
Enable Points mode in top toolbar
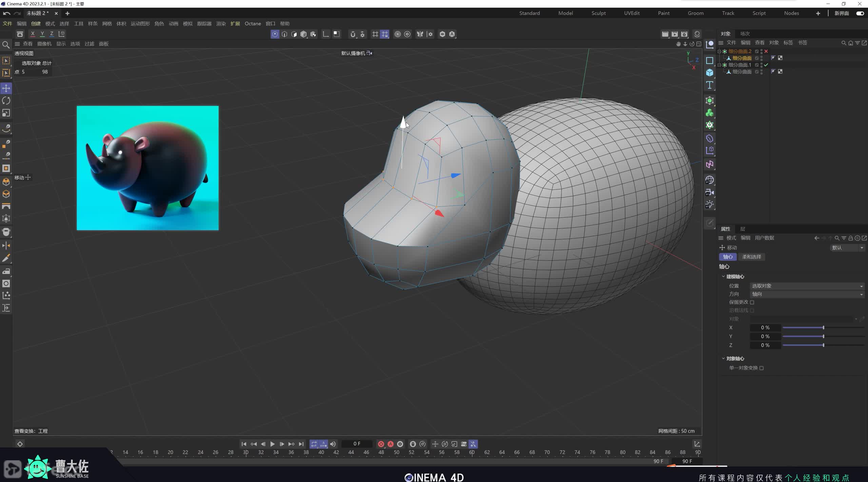pyautogui.click(x=275, y=34)
